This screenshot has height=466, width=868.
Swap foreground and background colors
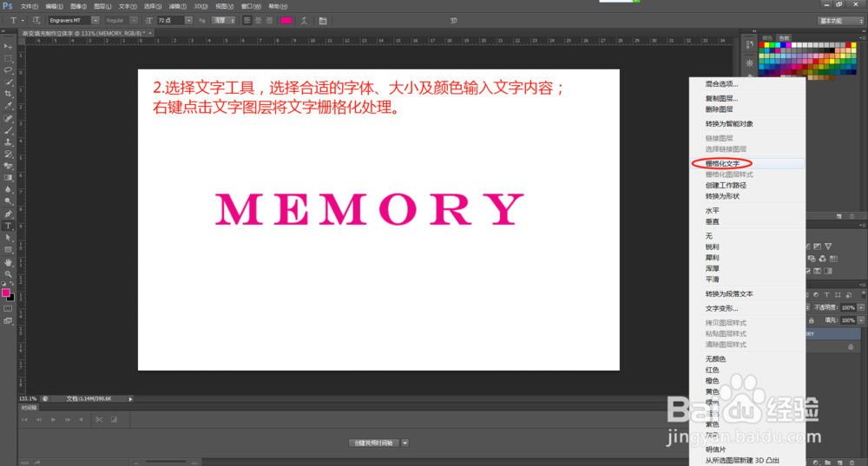click(x=12, y=284)
